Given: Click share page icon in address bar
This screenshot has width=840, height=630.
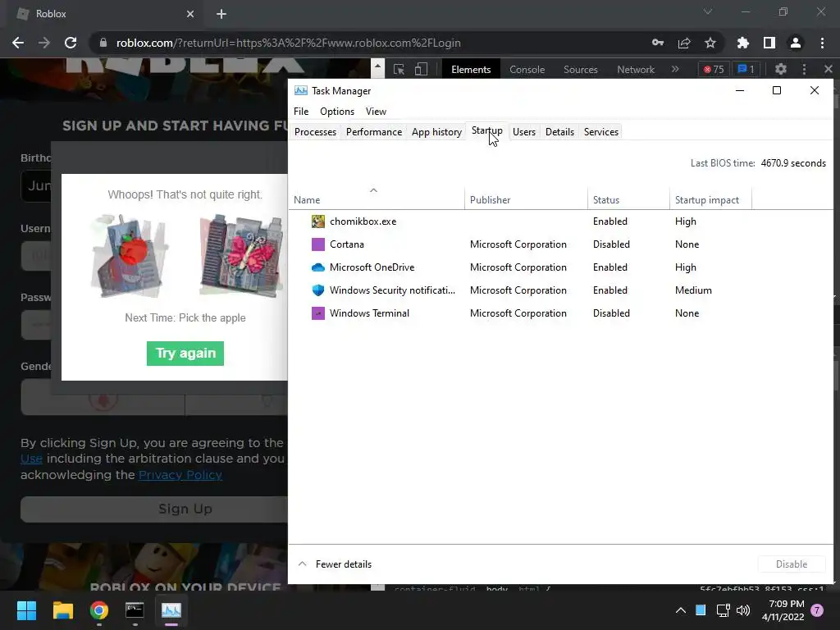Looking at the screenshot, I should point(684,43).
